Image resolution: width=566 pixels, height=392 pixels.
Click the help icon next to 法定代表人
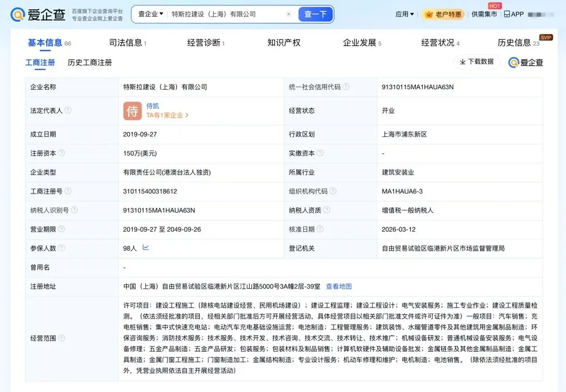[x=68, y=110]
